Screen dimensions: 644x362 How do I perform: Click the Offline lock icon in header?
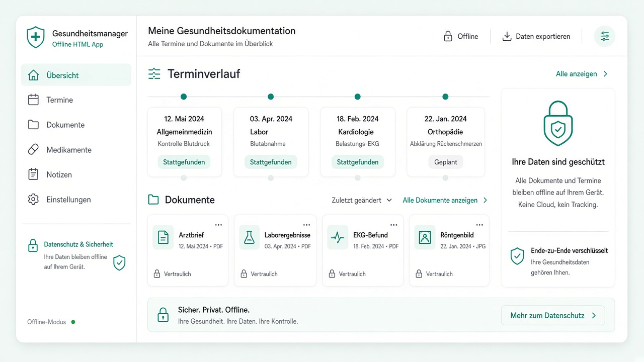point(448,36)
